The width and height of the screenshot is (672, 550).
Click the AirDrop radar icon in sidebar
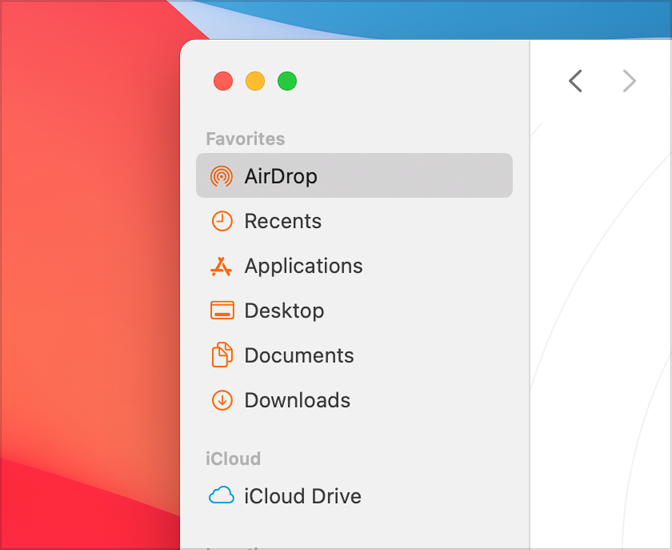pyautogui.click(x=222, y=176)
